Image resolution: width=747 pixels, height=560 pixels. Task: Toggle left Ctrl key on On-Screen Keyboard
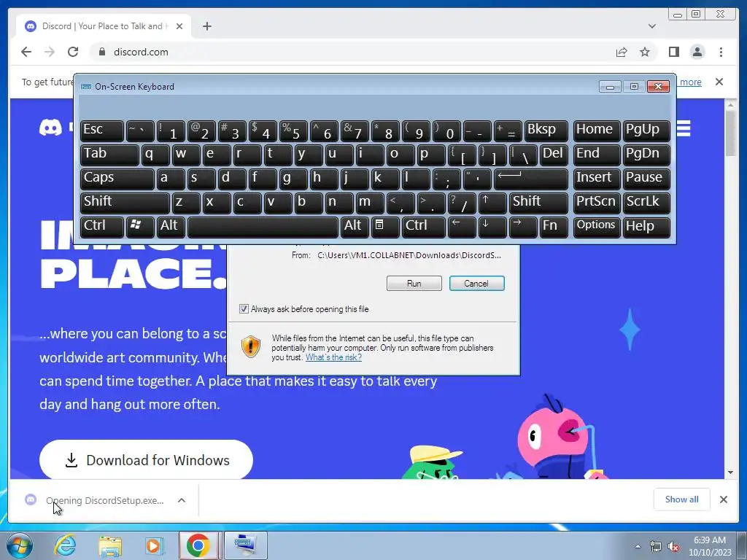pyautogui.click(x=102, y=227)
